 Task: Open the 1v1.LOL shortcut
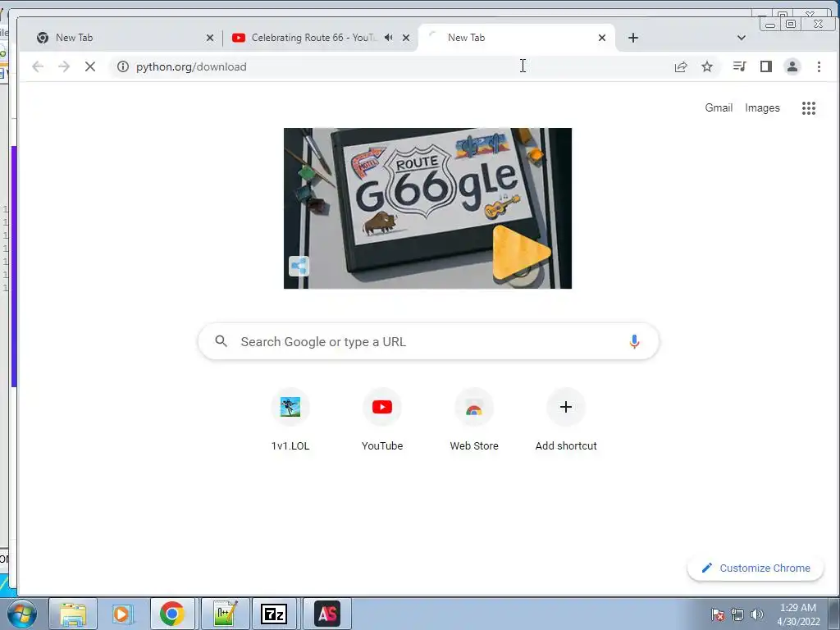coord(290,421)
